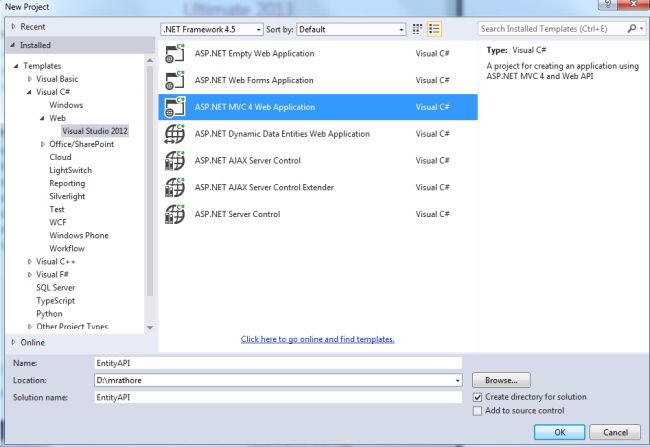This screenshot has width=650, height=447.
Task: Click the ASP.NET AJAX Server Control icon
Action: 175,160
